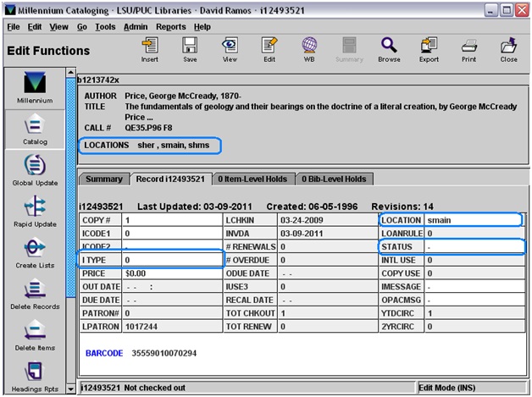The height and width of the screenshot is (397, 532).
Task: Open the View toolbar icon
Action: click(x=230, y=49)
